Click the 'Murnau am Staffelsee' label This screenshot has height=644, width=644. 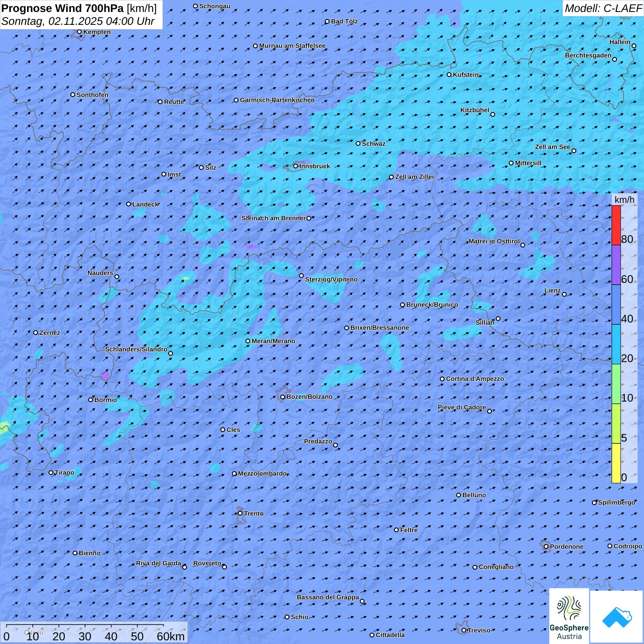(x=292, y=46)
